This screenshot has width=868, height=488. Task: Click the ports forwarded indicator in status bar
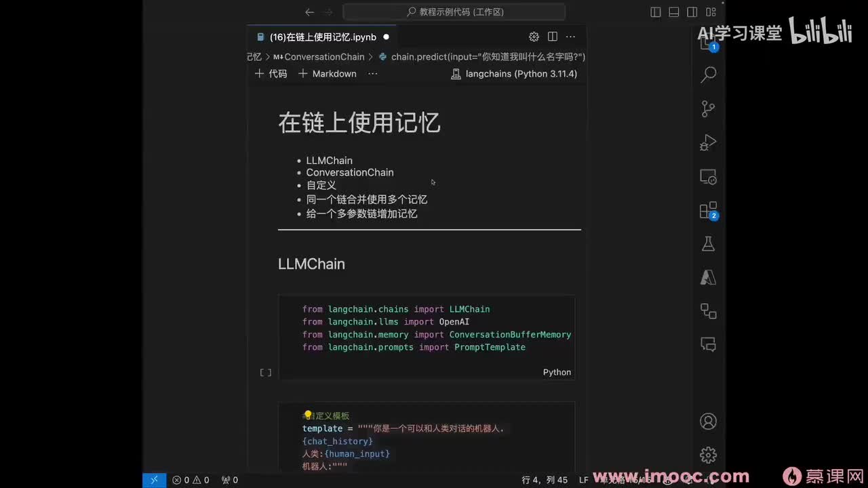[230, 480]
